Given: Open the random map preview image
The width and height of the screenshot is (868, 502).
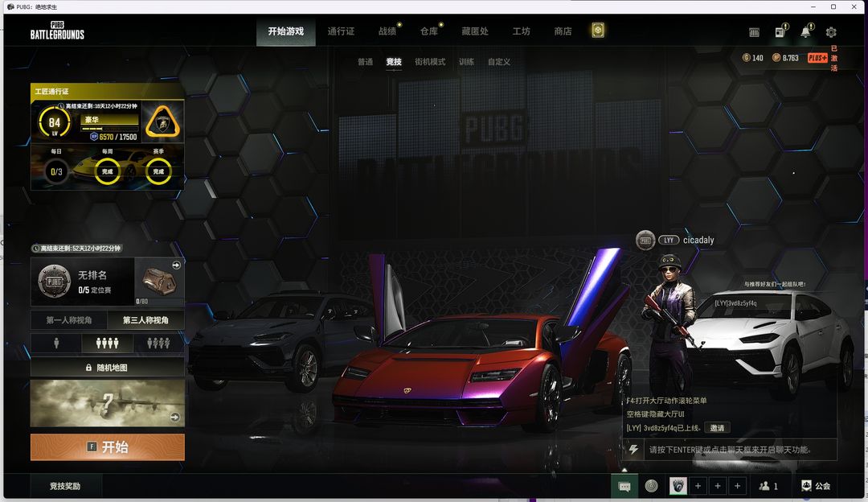Looking at the screenshot, I should [x=108, y=403].
